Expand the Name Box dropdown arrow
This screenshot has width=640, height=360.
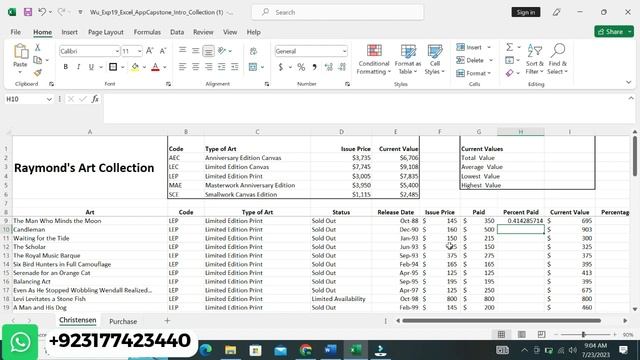pos(49,99)
